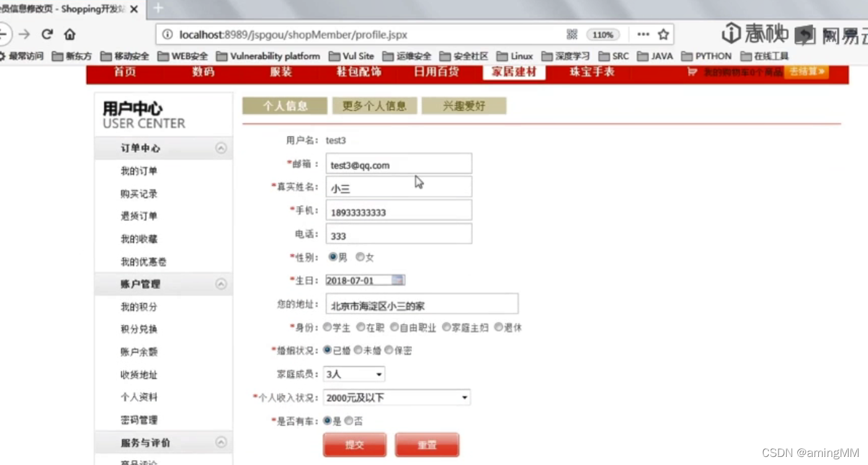Image resolution: width=868 pixels, height=465 pixels.
Task: Open 数码 category in navigation bar
Action: [x=203, y=72]
